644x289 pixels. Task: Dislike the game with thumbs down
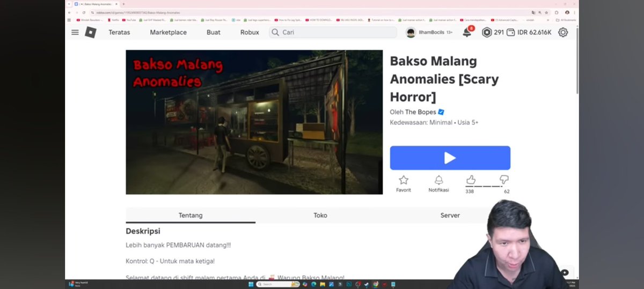(504, 180)
